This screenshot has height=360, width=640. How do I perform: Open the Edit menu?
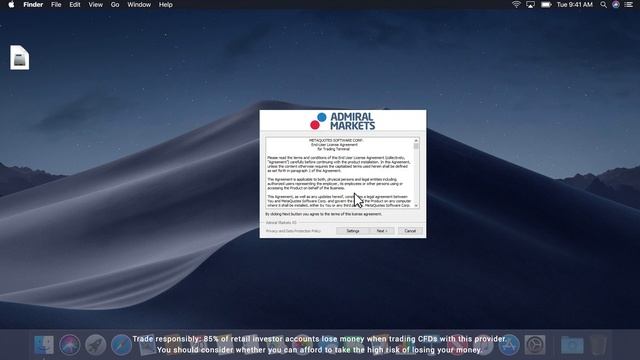tap(75, 4)
